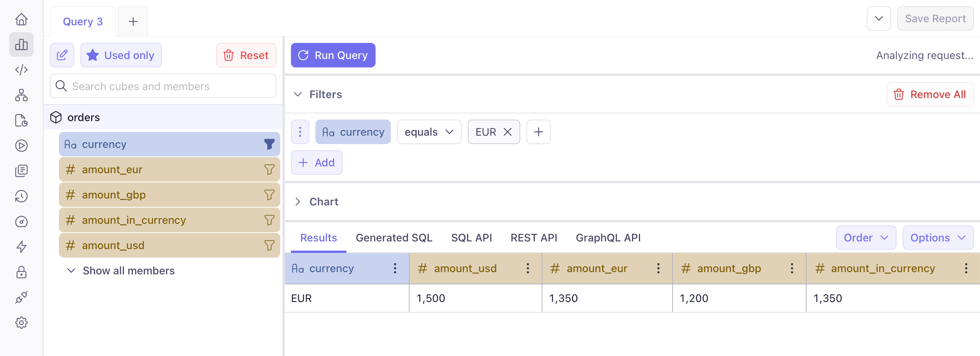The image size is (980, 356).
Task: Click the code brackets sidebar icon
Action: [x=21, y=70]
